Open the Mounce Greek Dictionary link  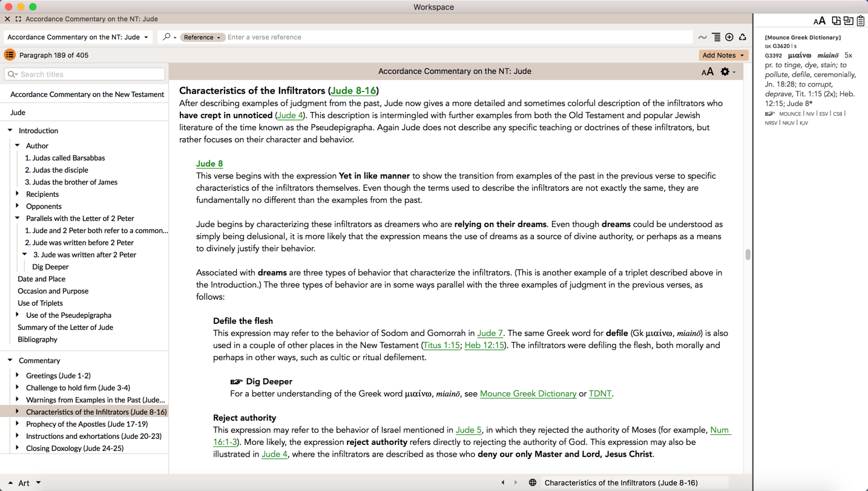click(528, 394)
